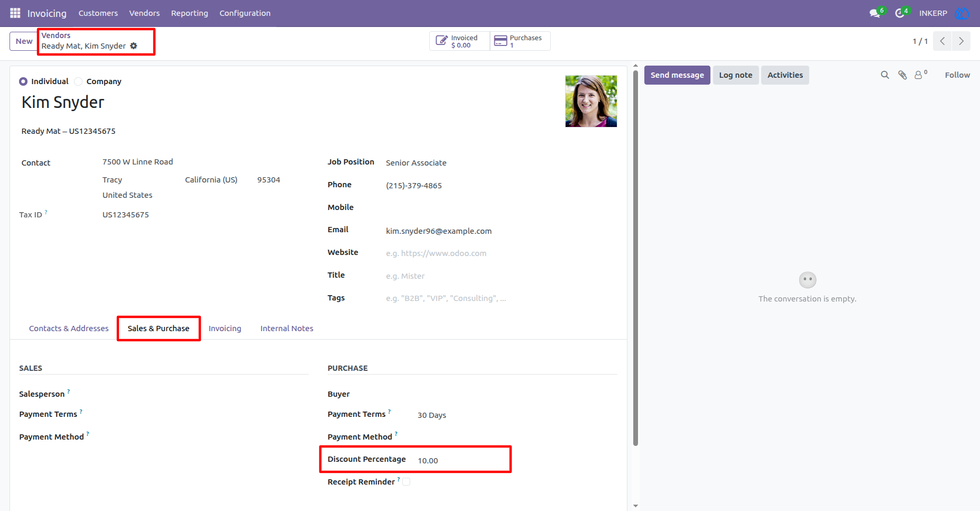Screen dimensions: 980x511
Task: Open the Activities button in chatter
Action: 785,75
